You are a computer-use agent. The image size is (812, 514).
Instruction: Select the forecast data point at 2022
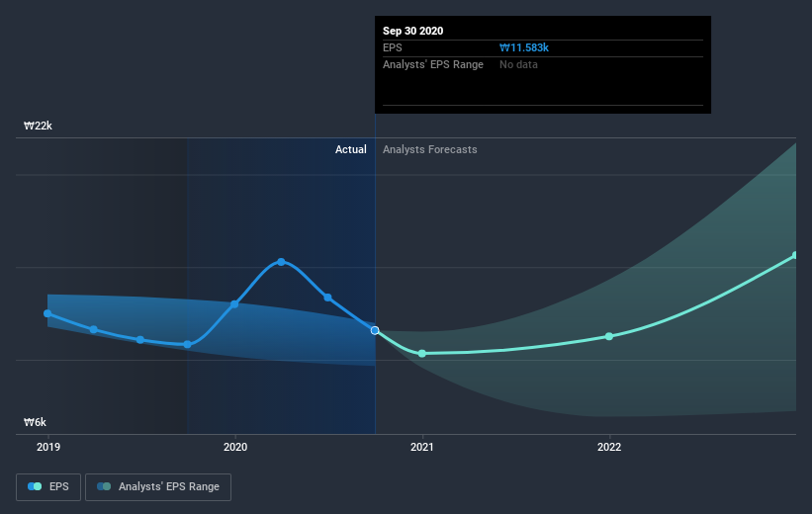click(609, 336)
